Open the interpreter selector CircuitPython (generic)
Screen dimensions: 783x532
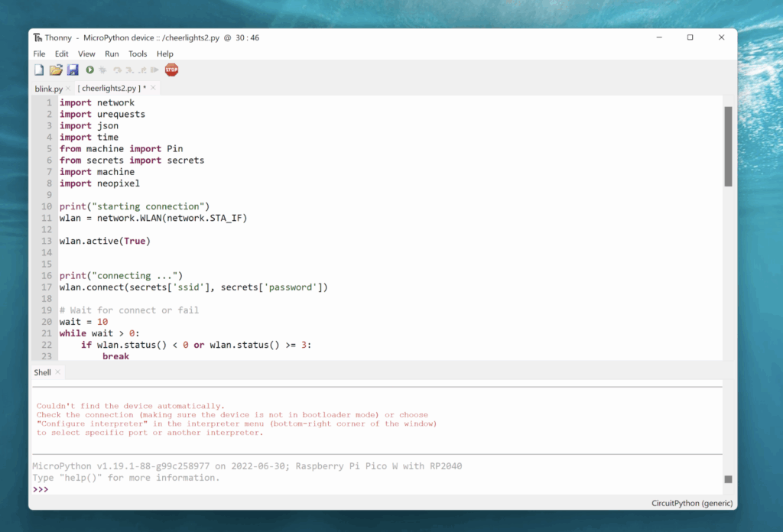click(691, 503)
